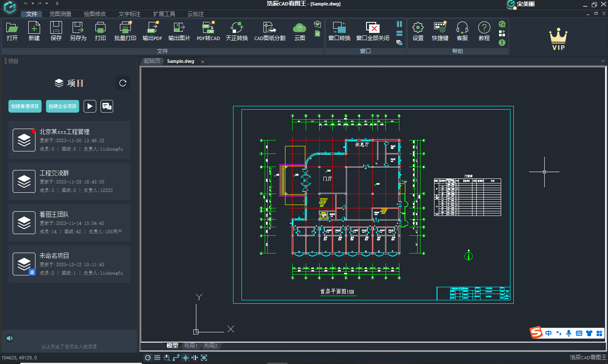Click the 打开 (Open) file icon
This screenshot has width=608, height=364.
(x=12, y=31)
